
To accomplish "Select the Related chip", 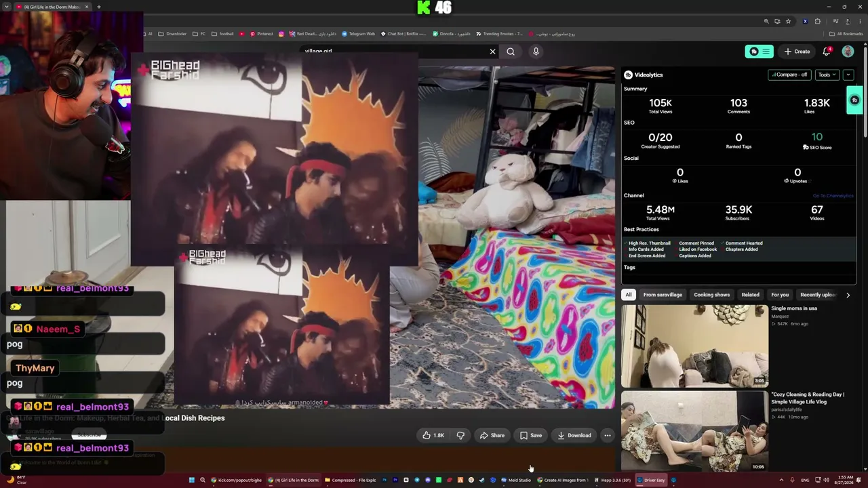I will click(x=750, y=295).
